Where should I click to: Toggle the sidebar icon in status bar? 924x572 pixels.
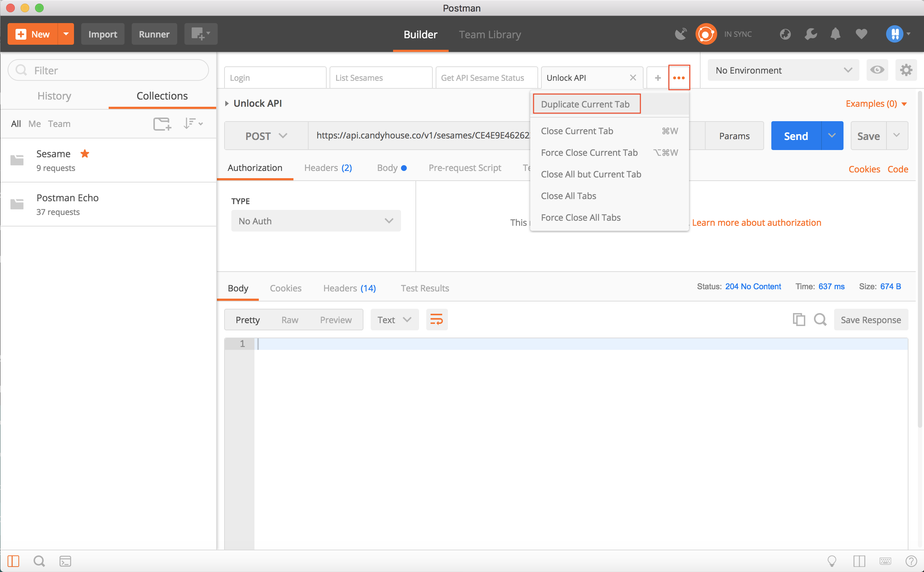pos(13,561)
